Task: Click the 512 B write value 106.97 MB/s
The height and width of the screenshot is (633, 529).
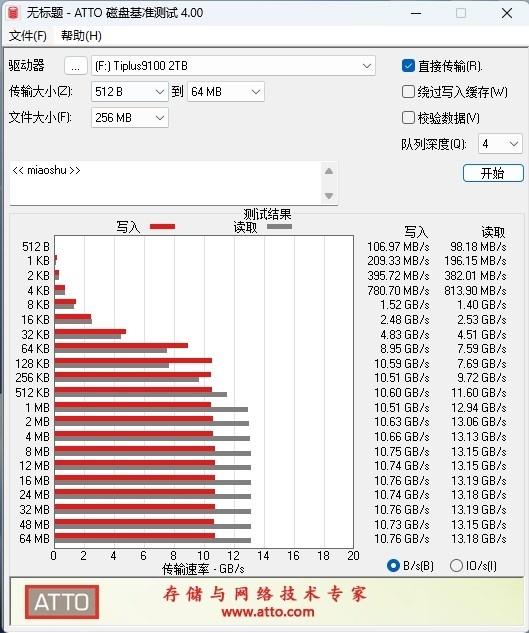Action: (398, 247)
